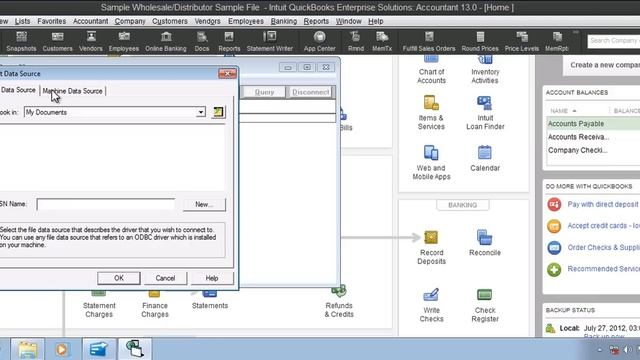Open Inventory Activities
Viewport: 640px width, 360px height.
[485, 70]
